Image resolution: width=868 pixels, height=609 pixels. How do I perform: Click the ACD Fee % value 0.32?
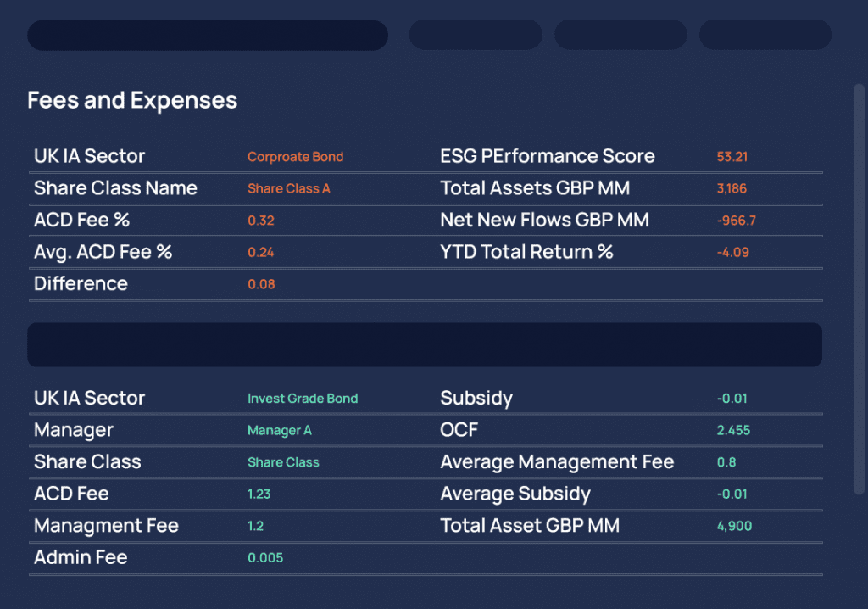[261, 221]
